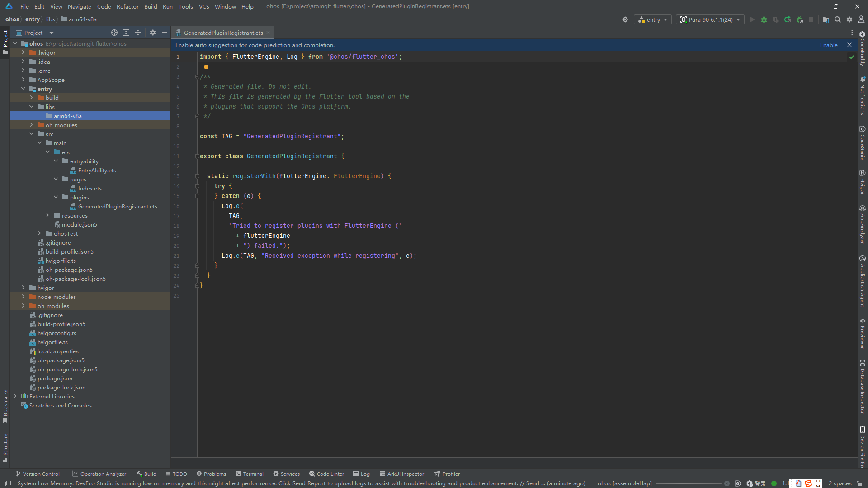Expand the resources folder
Image resolution: width=868 pixels, height=488 pixels.
click(x=47, y=215)
